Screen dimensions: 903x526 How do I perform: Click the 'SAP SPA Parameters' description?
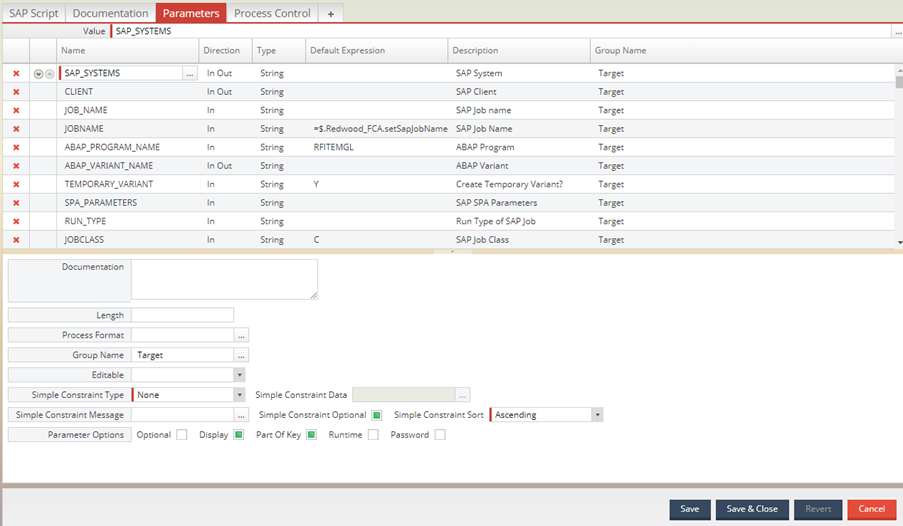496,203
